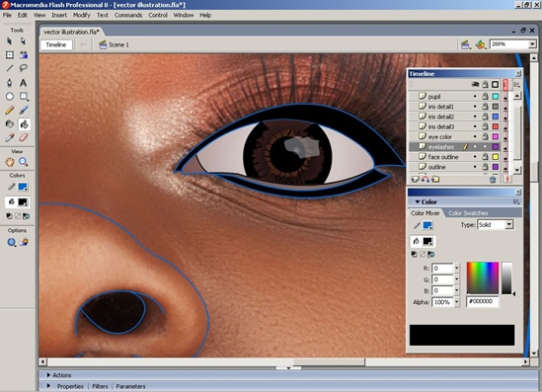The height and width of the screenshot is (392, 542).
Task: Select the Subselection tool
Action: click(x=23, y=41)
